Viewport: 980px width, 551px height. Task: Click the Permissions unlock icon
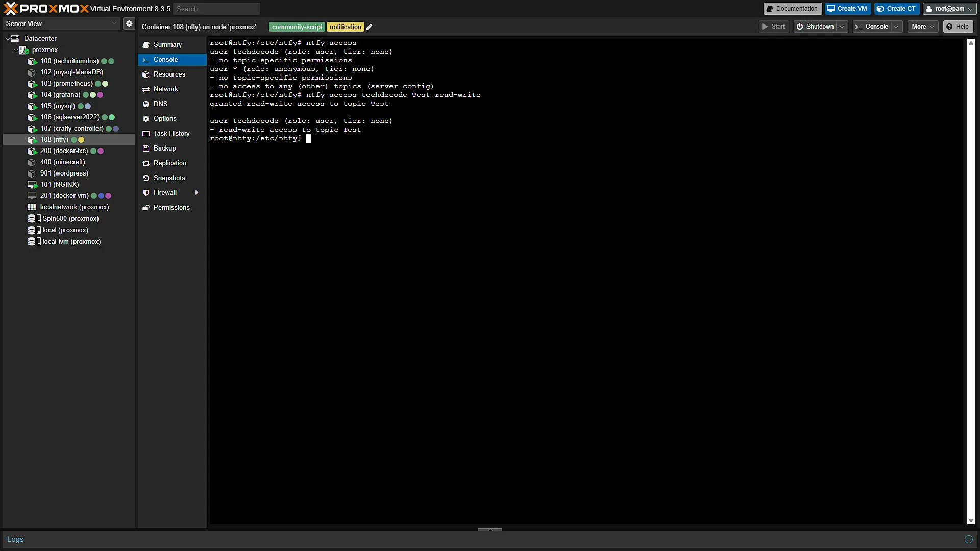click(x=146, y=208)
